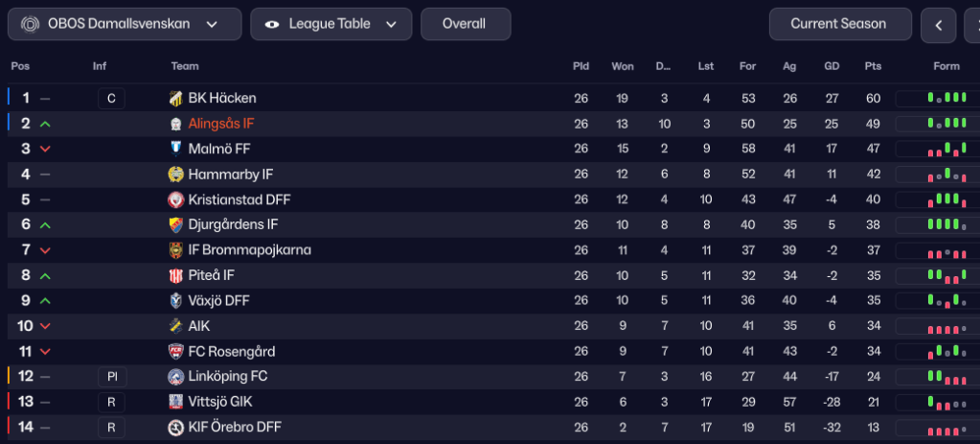
Task: Open the Current Season selector
Action: point(838,24)
